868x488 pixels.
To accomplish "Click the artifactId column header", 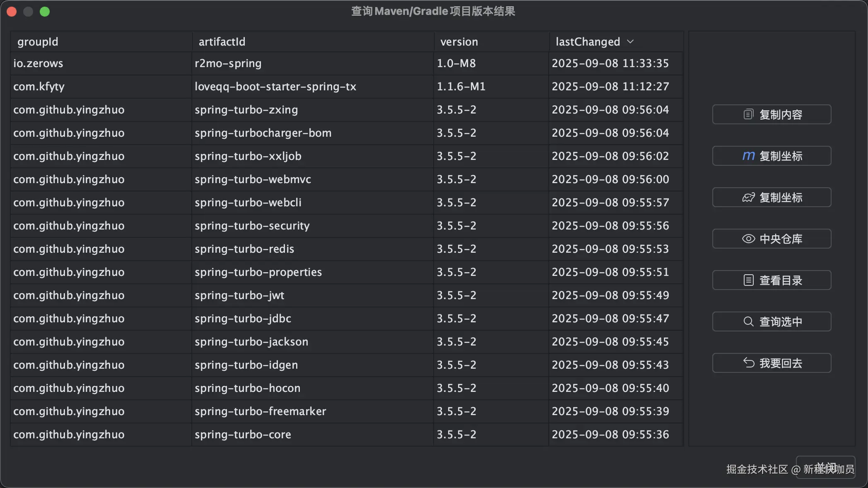I will [x=222, y=41].
